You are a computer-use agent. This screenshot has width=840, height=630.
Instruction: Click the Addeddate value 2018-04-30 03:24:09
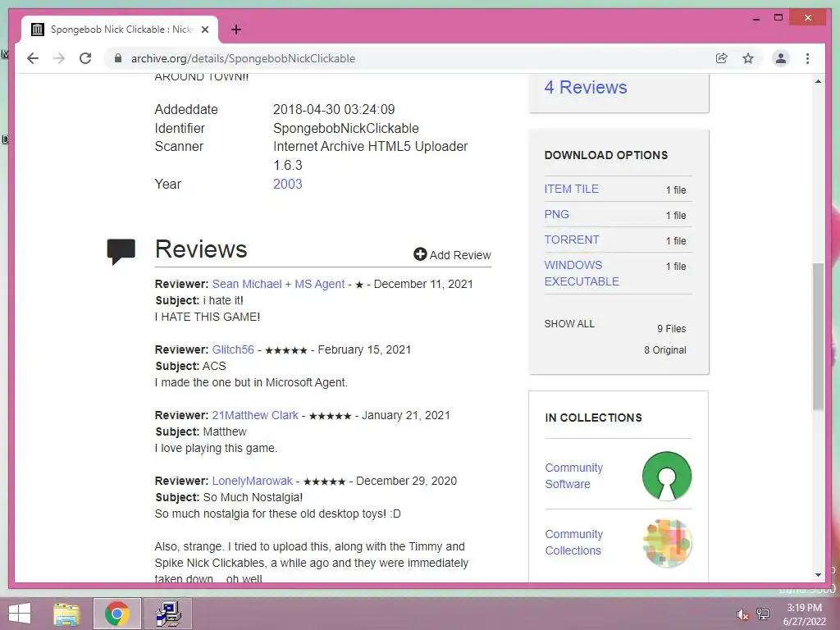tap(334, 109)
